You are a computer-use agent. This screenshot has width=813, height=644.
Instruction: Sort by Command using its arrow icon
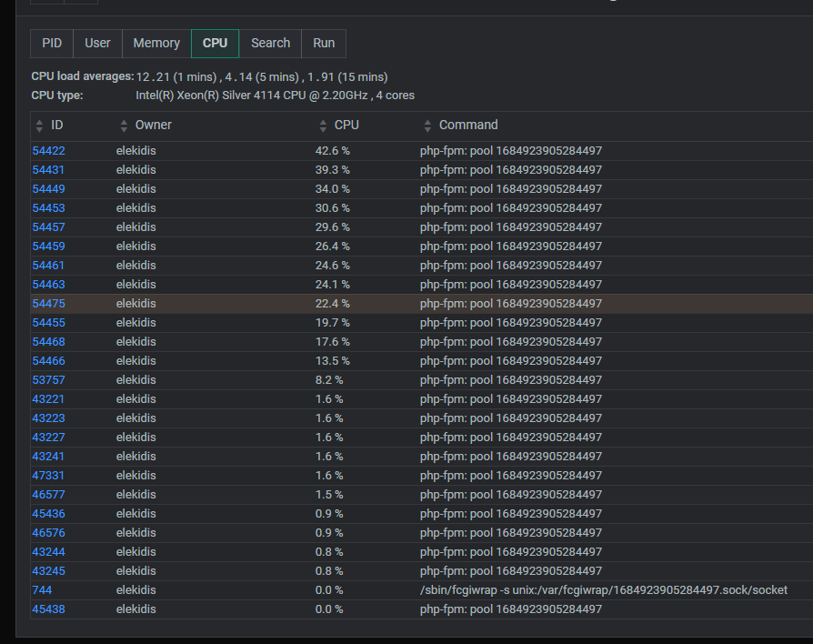point(427,126)
